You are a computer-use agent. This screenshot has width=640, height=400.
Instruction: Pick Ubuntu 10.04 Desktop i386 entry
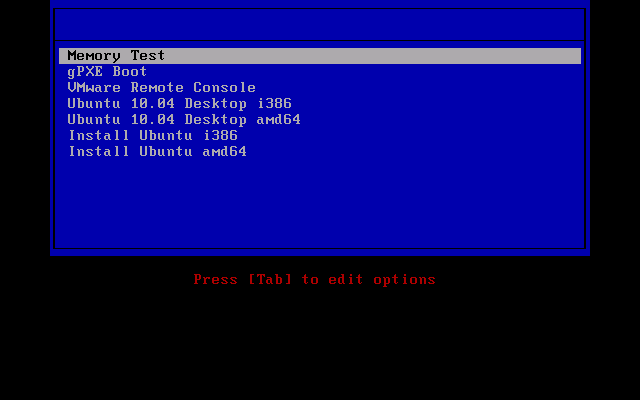[180, 104]
